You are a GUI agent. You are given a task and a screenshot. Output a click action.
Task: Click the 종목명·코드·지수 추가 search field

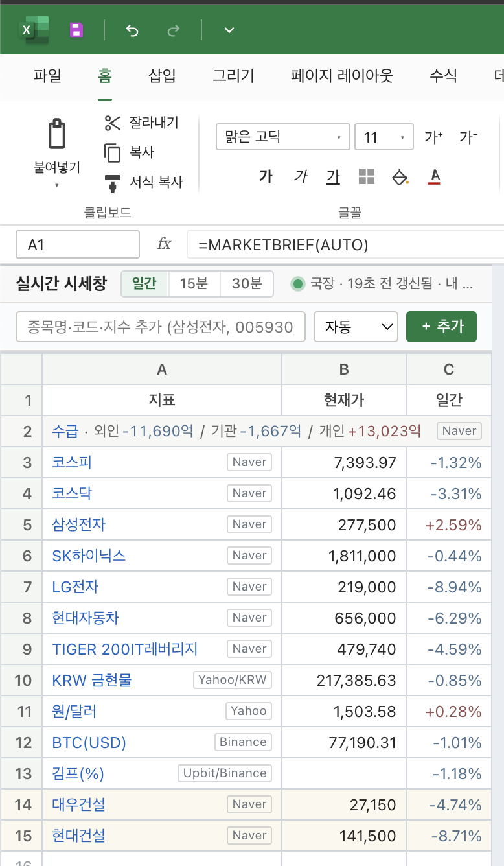[161, 327]
